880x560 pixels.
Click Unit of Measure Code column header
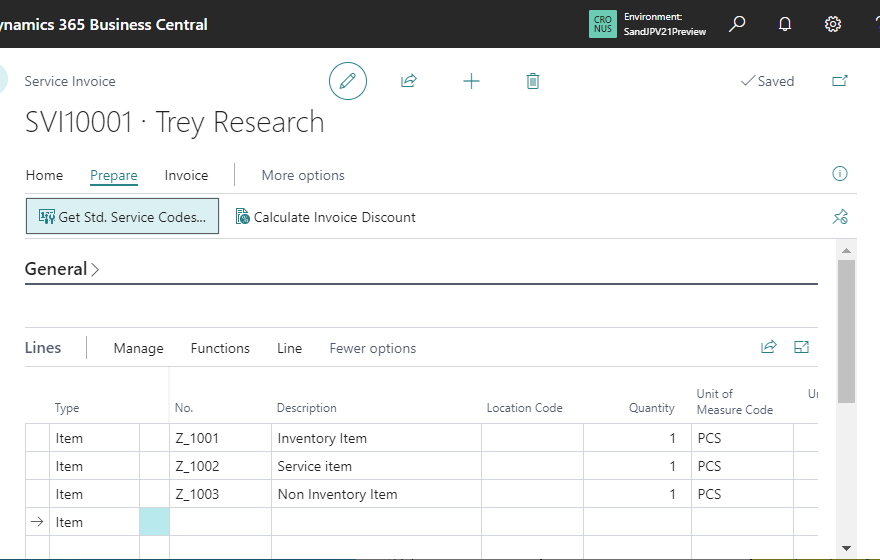[x=735, y=402]
